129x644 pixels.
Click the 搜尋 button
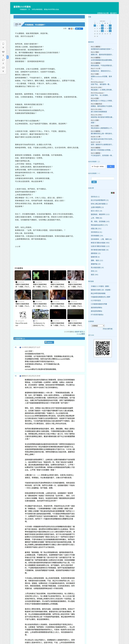click(94, 182)
